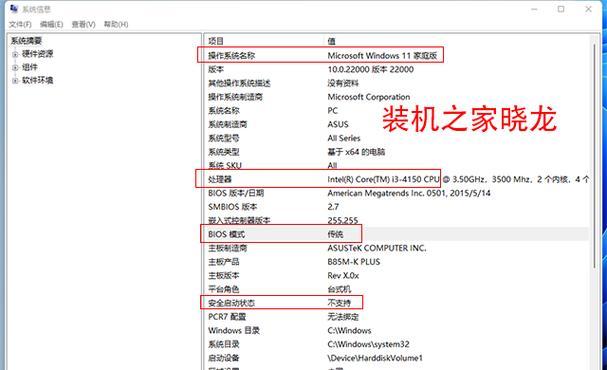Click the value 10.0.22000 版本 22000

[x=370, y=70]
